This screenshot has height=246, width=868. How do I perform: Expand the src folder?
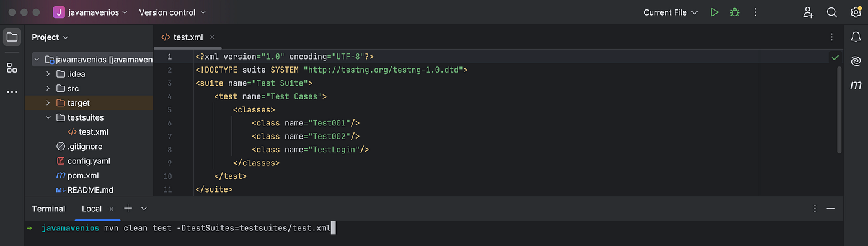(x=48, y=88)
